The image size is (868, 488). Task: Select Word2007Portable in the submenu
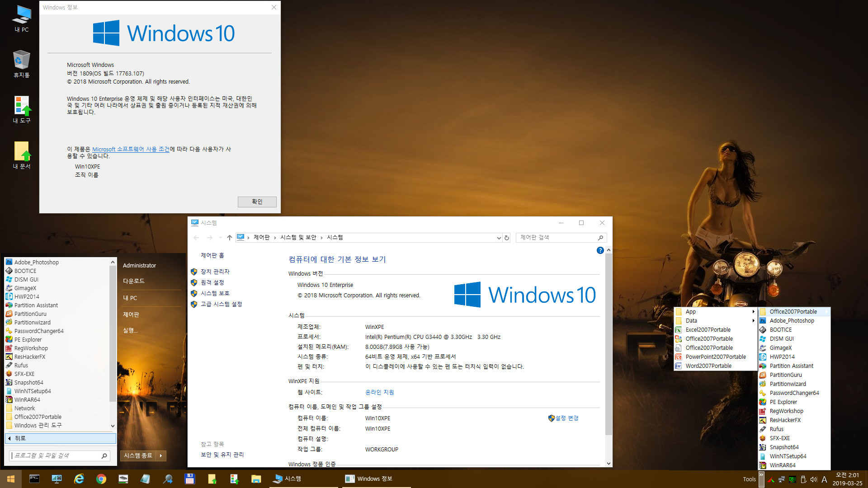point(708,366)
